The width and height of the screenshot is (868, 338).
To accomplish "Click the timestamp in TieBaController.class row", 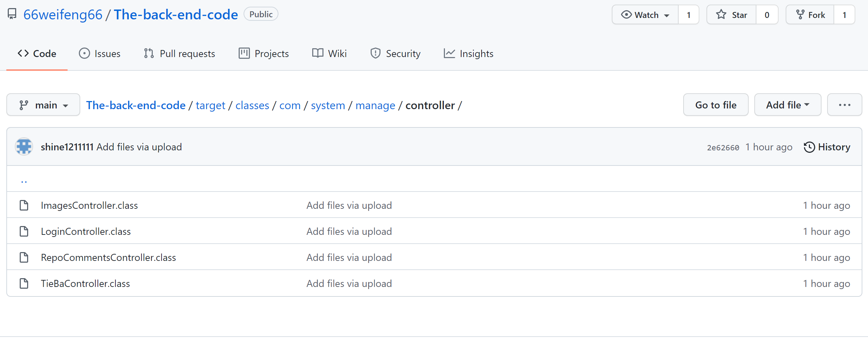I will 827,283.
